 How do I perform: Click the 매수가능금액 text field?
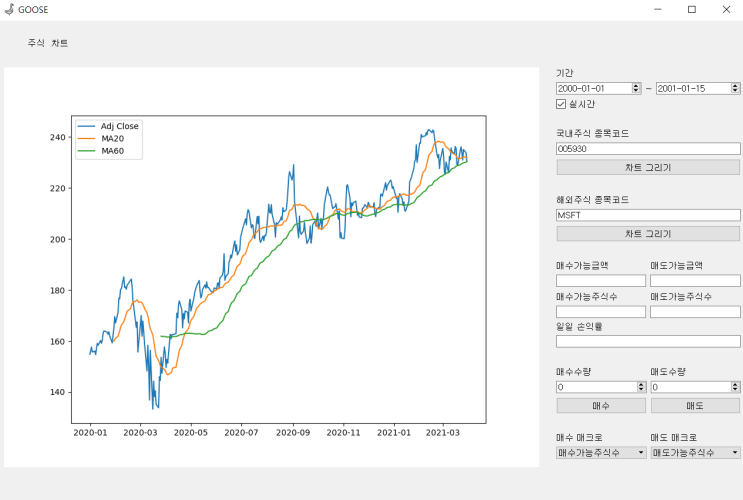[x=601, y=281]
